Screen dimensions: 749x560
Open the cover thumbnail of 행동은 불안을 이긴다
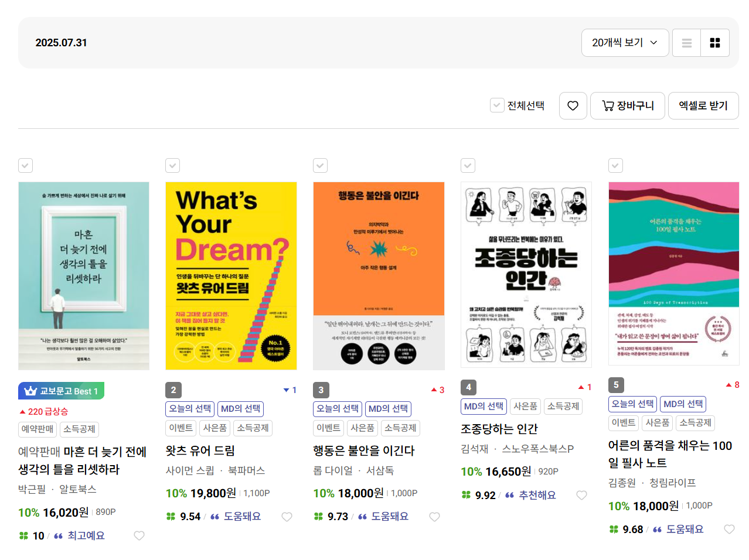click(379, 275)
